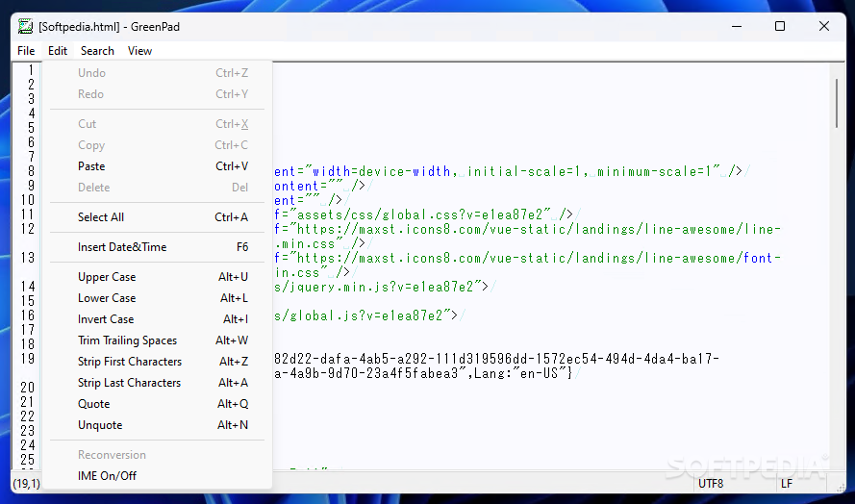Click line number 12 in the gutter

[x=28, y=229]
